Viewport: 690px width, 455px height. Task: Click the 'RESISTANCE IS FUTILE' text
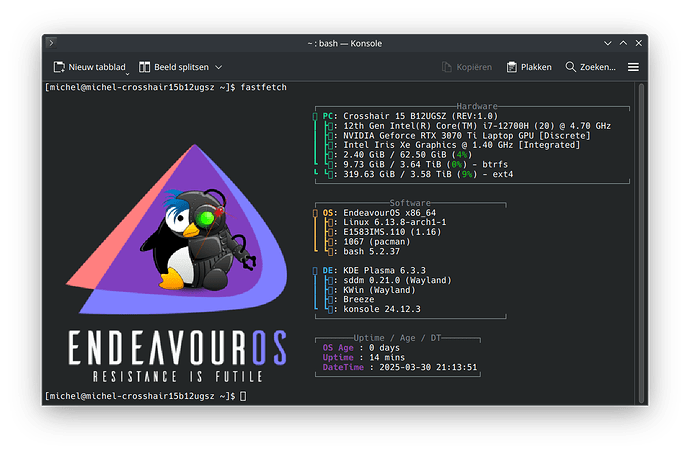pyautogui.click(x=178, y=377)
